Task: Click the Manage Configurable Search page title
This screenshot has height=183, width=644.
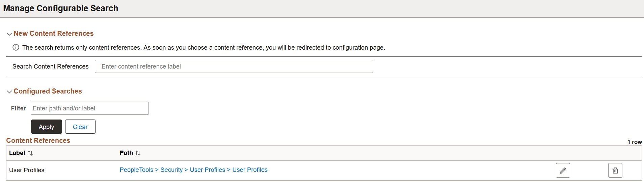Action: [x=61, y=8]
